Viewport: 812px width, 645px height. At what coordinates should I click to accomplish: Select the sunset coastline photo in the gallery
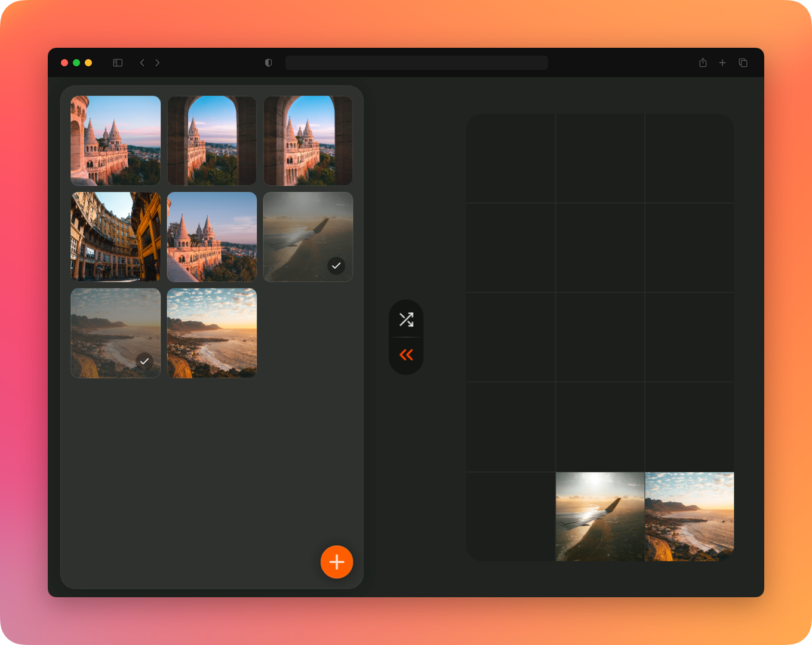pyautogui.click(x=212, y=333)
